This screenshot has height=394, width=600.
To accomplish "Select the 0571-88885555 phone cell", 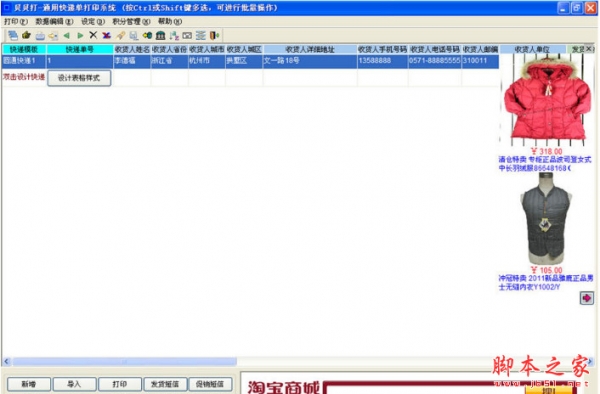I will pos(435,61).
